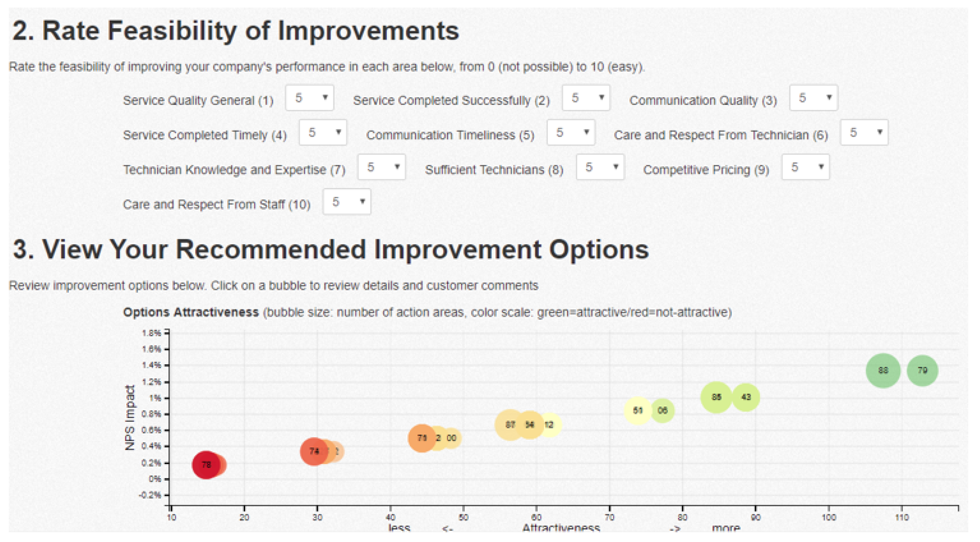Click the red-orange bubble labeled 74
Image resolution: width=980 pixels, height=542 pixels.
pyautogui.click(x=314, y=451)
